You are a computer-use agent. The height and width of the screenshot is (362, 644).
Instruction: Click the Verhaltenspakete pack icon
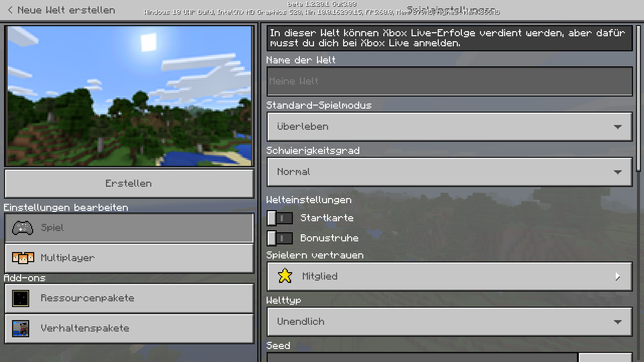pyautogui.click(x=20, y=328)
